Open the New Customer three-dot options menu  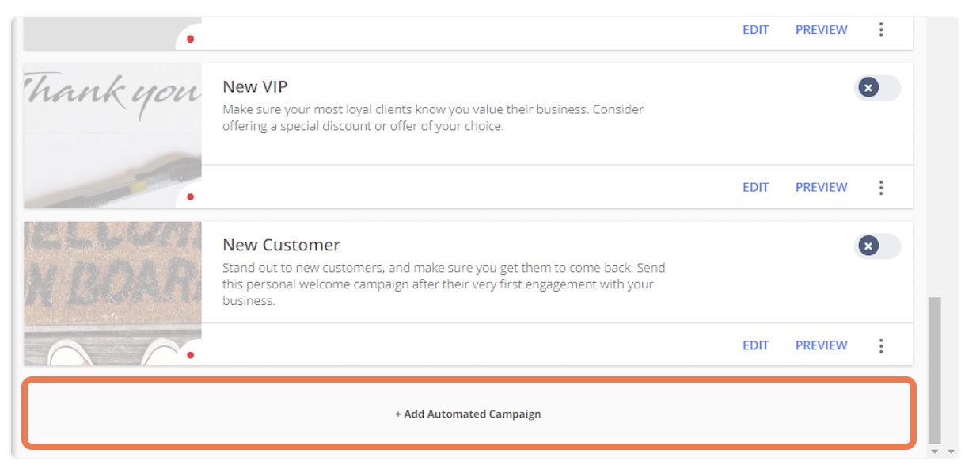pos(881,346)
